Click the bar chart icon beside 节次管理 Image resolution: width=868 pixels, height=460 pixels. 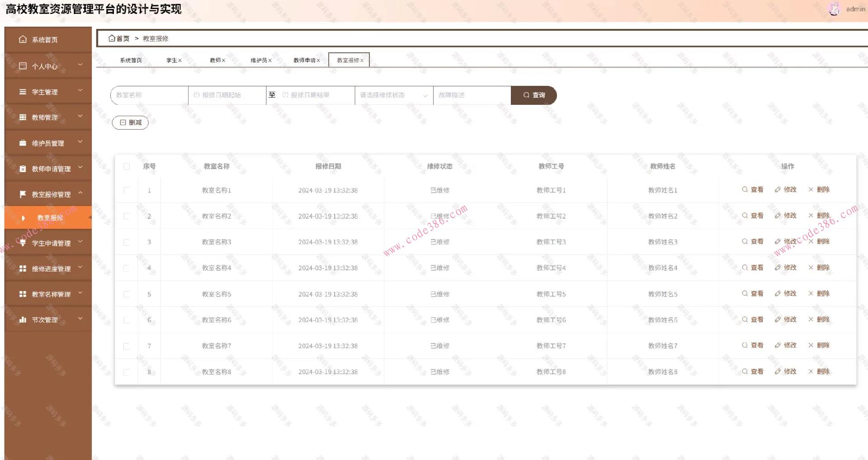coord(23,319)
